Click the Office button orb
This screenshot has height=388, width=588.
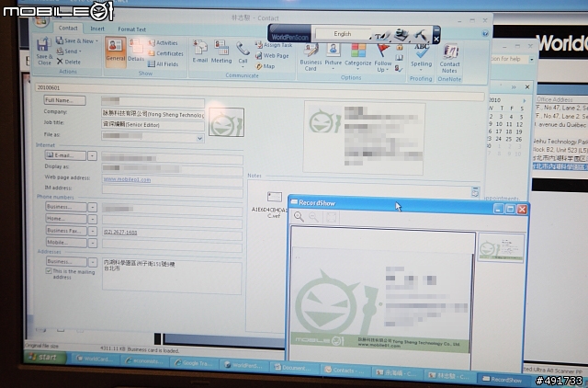[41, 19]
